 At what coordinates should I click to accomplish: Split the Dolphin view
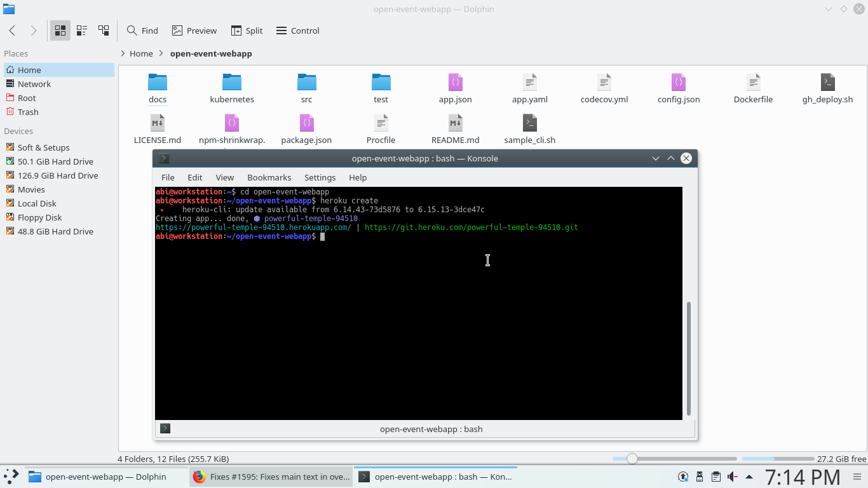point(247,30)
